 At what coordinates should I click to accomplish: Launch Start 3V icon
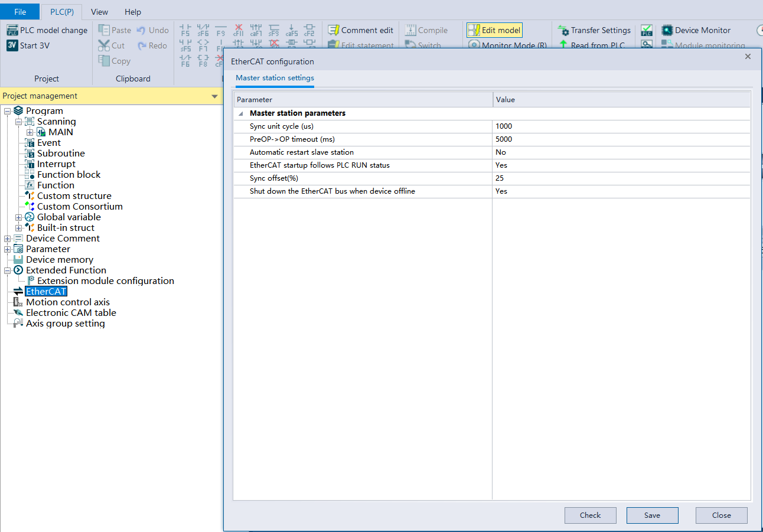pos(28,45)
